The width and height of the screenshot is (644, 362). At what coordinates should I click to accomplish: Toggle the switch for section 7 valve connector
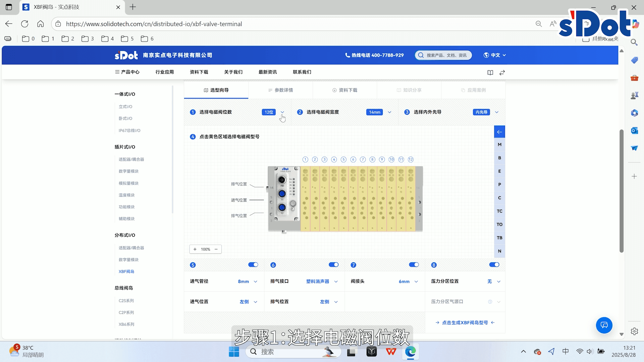[x=414, y=265]
